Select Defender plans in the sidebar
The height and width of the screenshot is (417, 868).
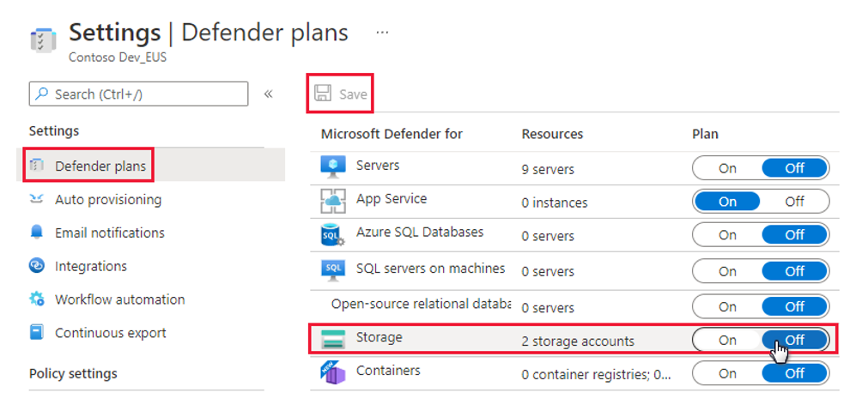(100, 166)
